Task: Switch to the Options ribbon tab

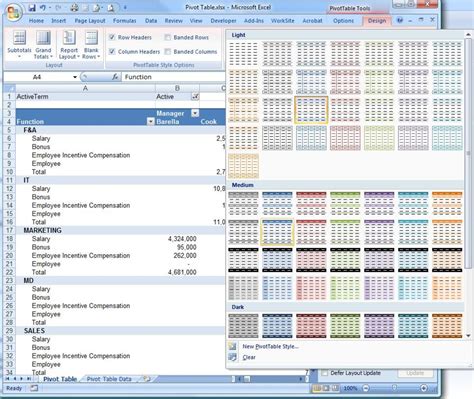Action: coord(343,21)
